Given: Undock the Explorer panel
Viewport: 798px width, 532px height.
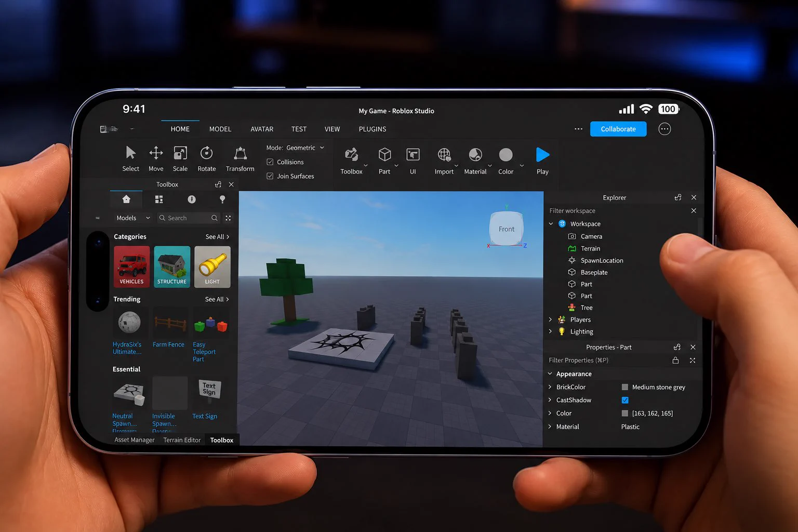Looking at the screenshot, I should pos(678,197).
